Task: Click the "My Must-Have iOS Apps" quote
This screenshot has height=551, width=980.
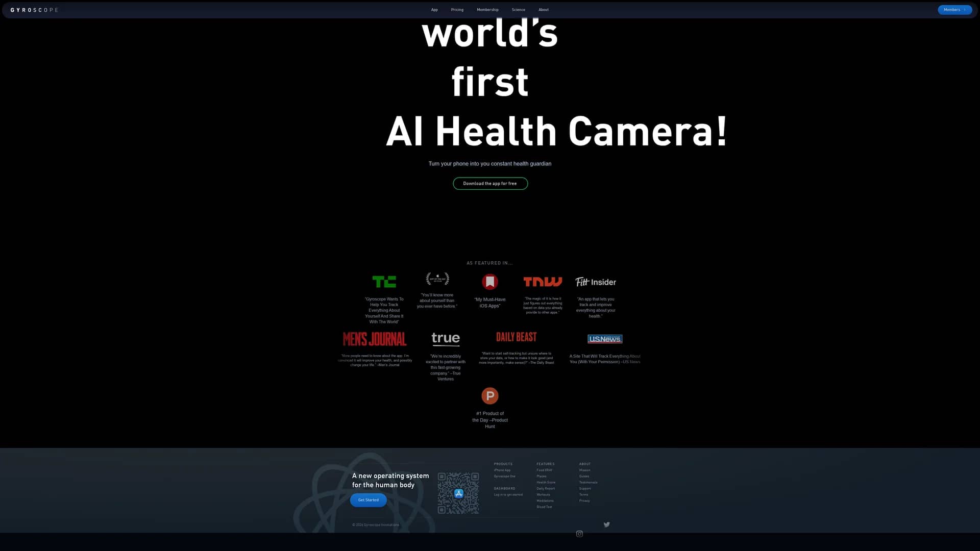Action: click(490, 303)
